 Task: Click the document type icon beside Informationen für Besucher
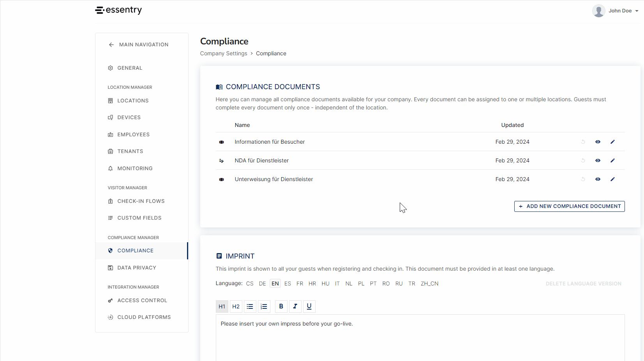click(221, 143)
